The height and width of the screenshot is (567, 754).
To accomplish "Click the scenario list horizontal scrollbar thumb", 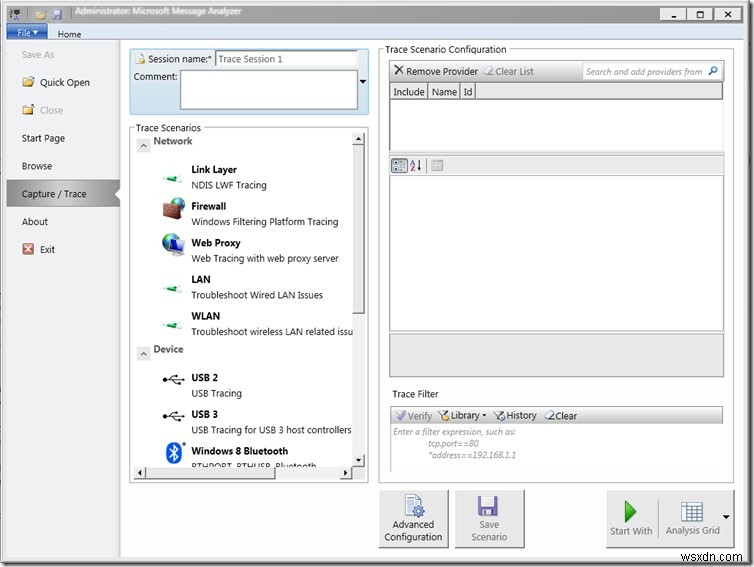I will click(x=210, y=473).
